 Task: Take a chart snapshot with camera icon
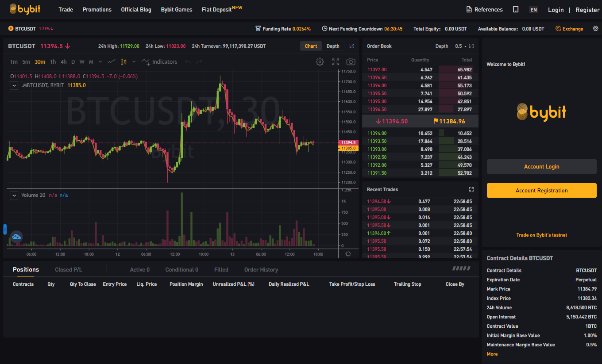click(351, 62)
